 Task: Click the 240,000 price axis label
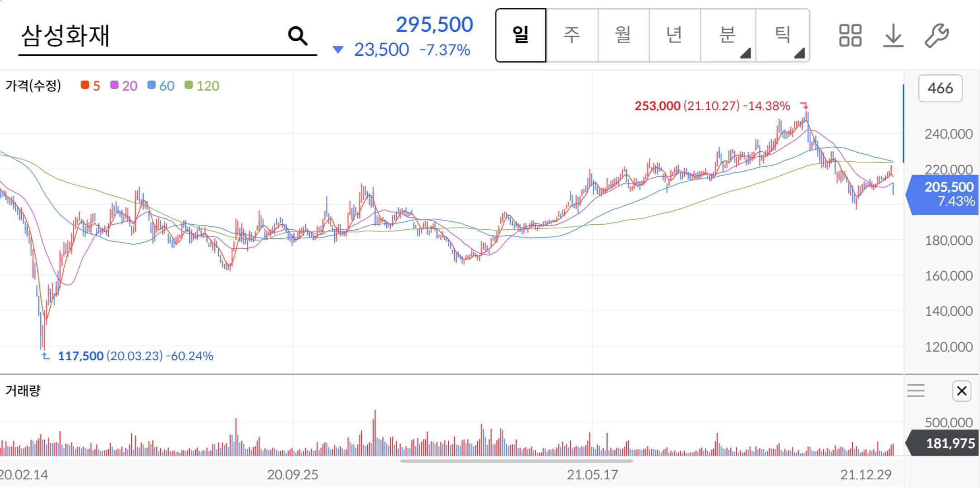[x=948, y=134]
